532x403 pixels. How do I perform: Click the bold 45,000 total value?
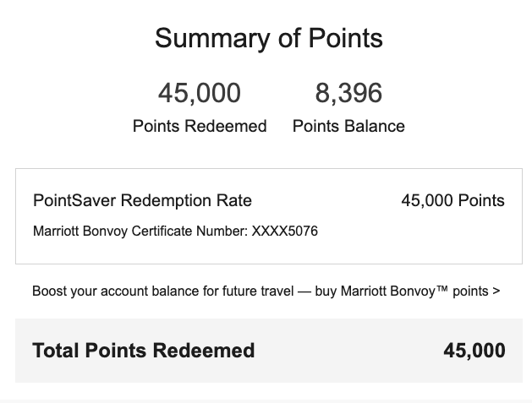click(x=474, y=351)
